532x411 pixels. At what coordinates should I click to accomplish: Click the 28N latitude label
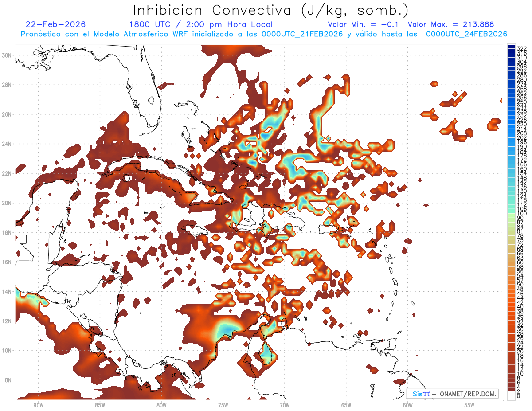(x=8, y=85)
